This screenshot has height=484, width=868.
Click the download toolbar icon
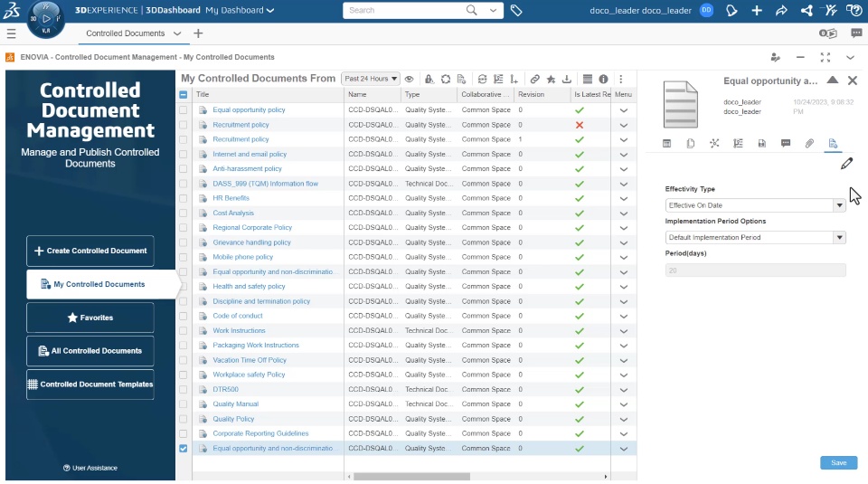pyautogui.click(x=566, y=80)
